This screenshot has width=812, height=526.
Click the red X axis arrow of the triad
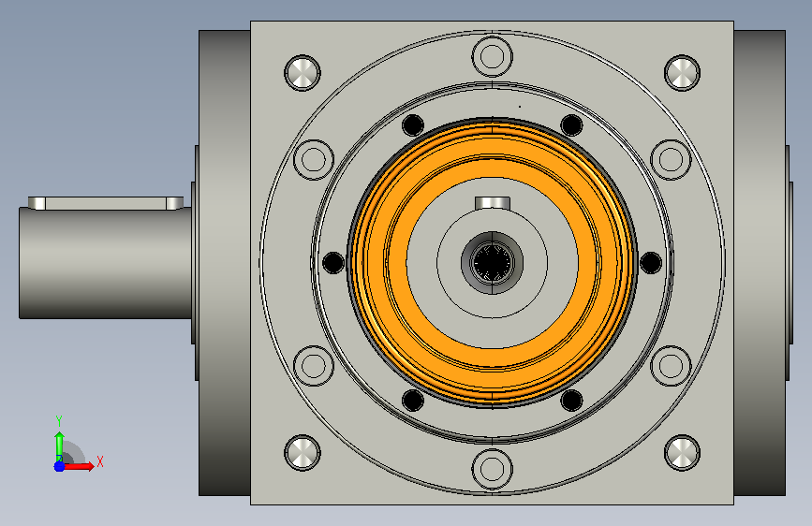click(81, 466)
